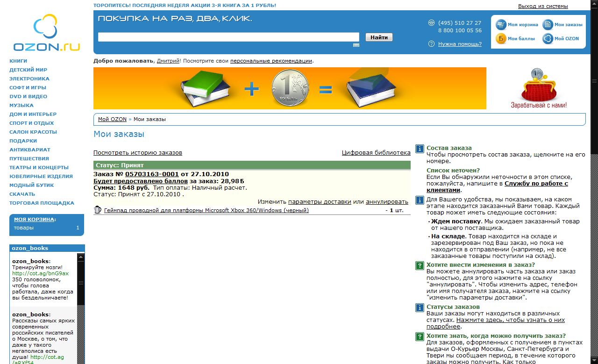This screenshot has height=364, width=598.
Task: Open персональные рекомендации link
Action: pos(271,61)
